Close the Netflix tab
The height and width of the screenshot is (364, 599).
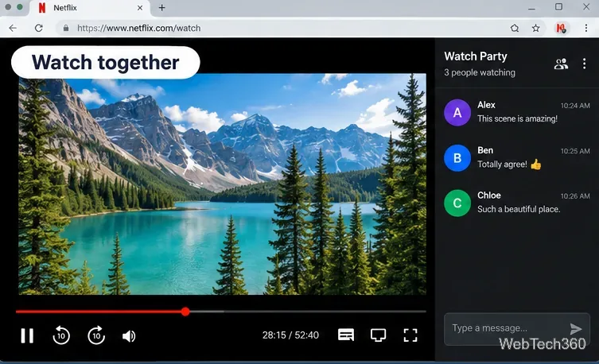140,8
